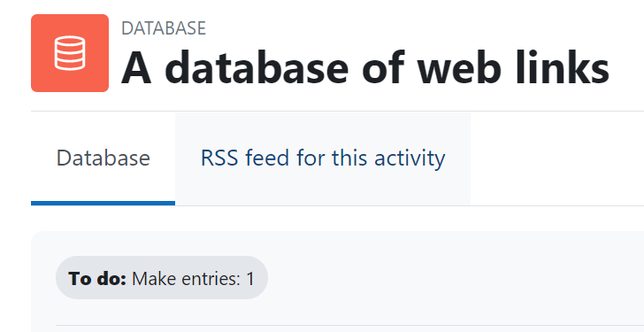Click the letter 'A' starting the title

pyautogui.click(x=136, y=67)
